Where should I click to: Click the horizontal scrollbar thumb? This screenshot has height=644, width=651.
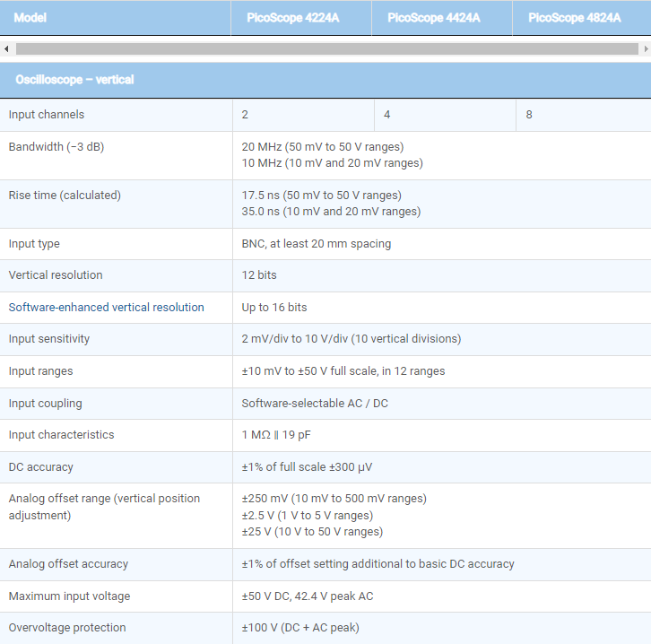(x=327, y=49)
